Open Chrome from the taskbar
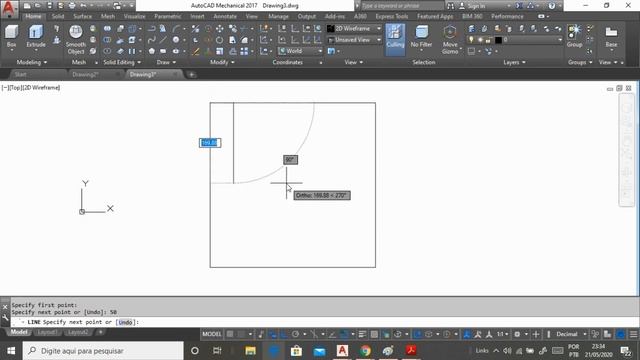The height and width of the screenshot is (360, 640). click(x=365, y=351)
